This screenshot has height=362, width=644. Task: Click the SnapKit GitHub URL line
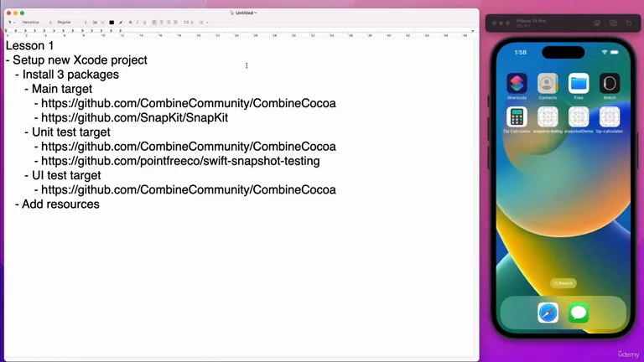134,117
